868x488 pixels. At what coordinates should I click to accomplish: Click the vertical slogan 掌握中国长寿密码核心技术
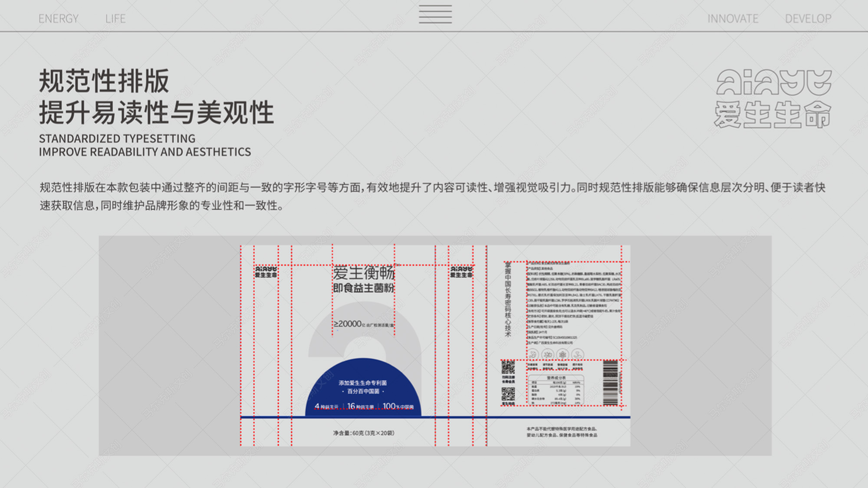click(x=508, y=299)
